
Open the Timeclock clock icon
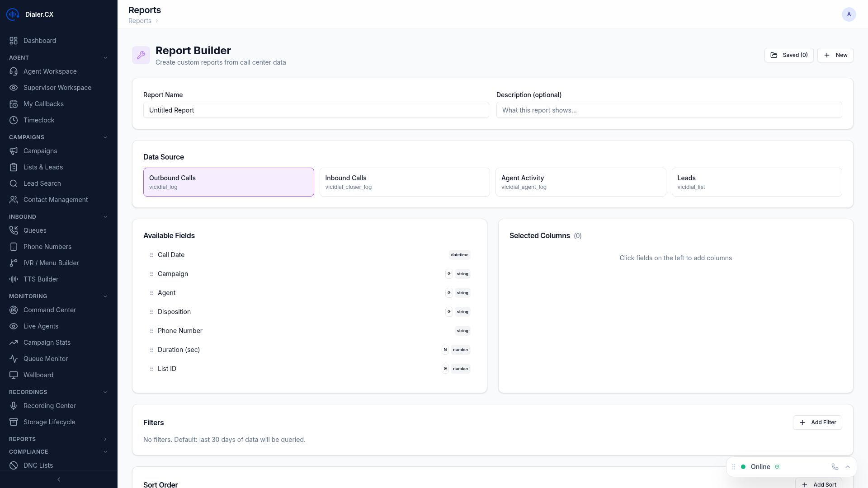14,120
